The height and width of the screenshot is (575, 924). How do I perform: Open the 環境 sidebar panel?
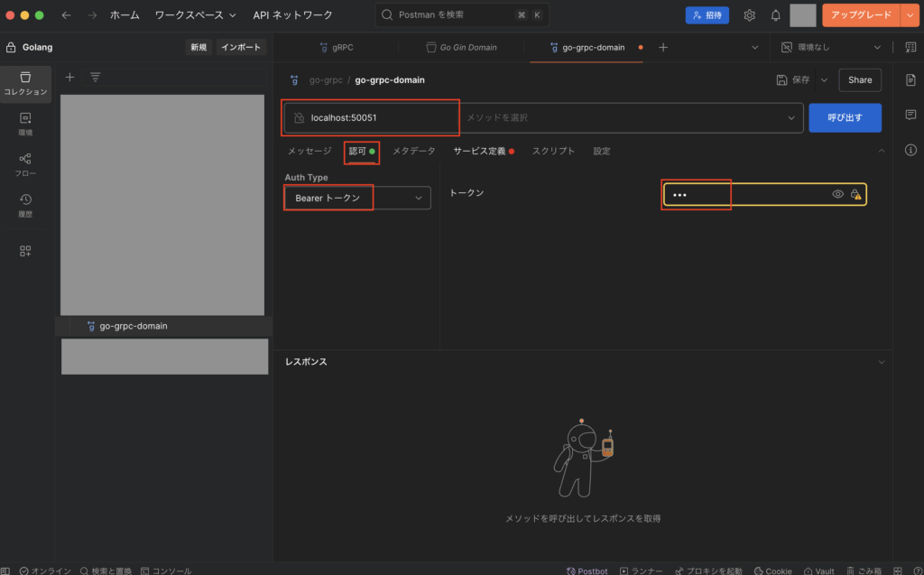(25, 125)
